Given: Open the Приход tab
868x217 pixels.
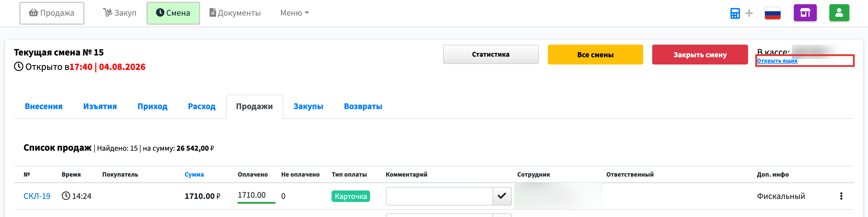Looking at the screenshot, I should [x=152, y=106].
